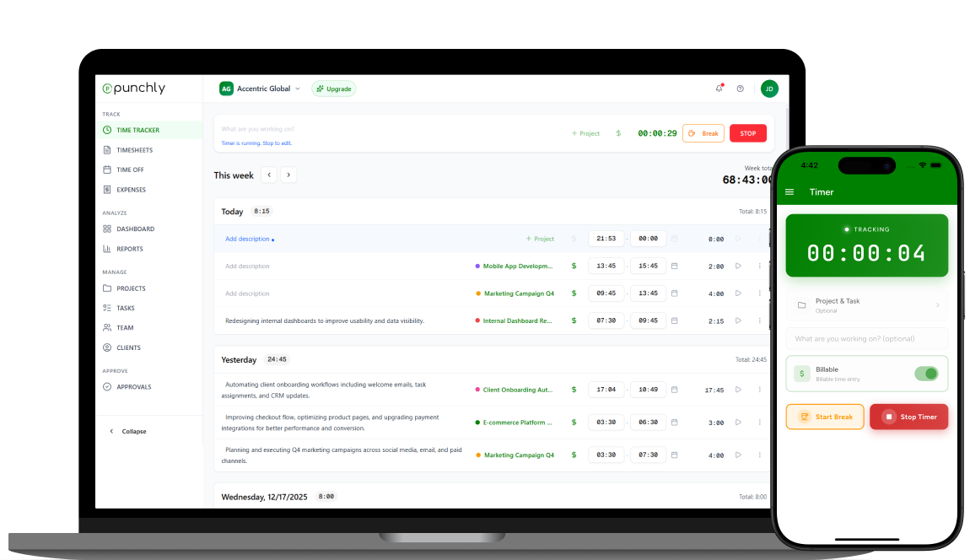Screen dimensions: 970x560
Task: Click billable dollar icon in timer bar
Action: pyautogui.click(x=618, y=133)
